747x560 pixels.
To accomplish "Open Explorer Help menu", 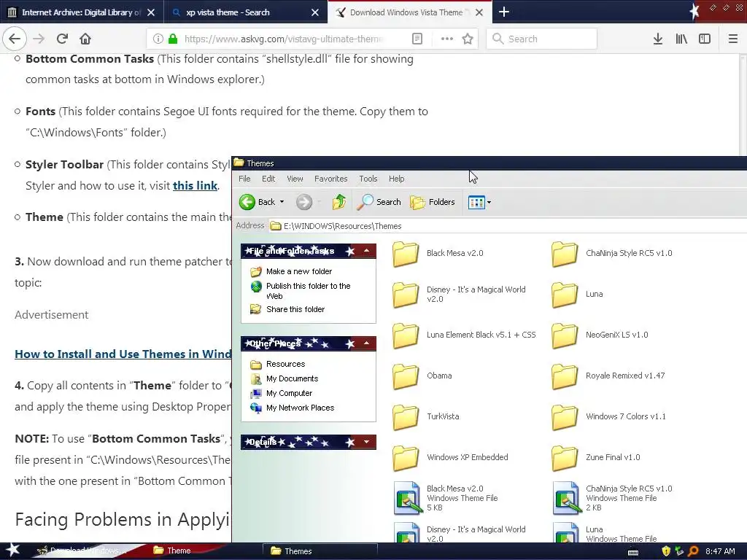I will click(396, 179).
